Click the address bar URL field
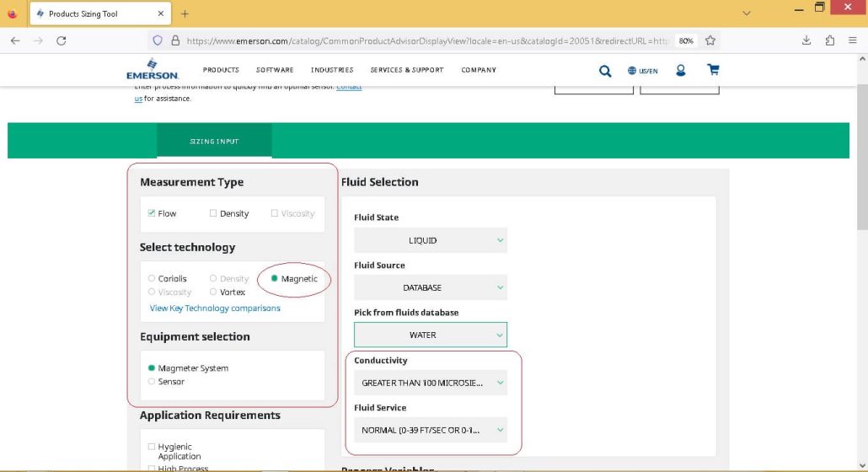Image resolution: width=868 pixels, height=472 pixels. tap(427, 40)
